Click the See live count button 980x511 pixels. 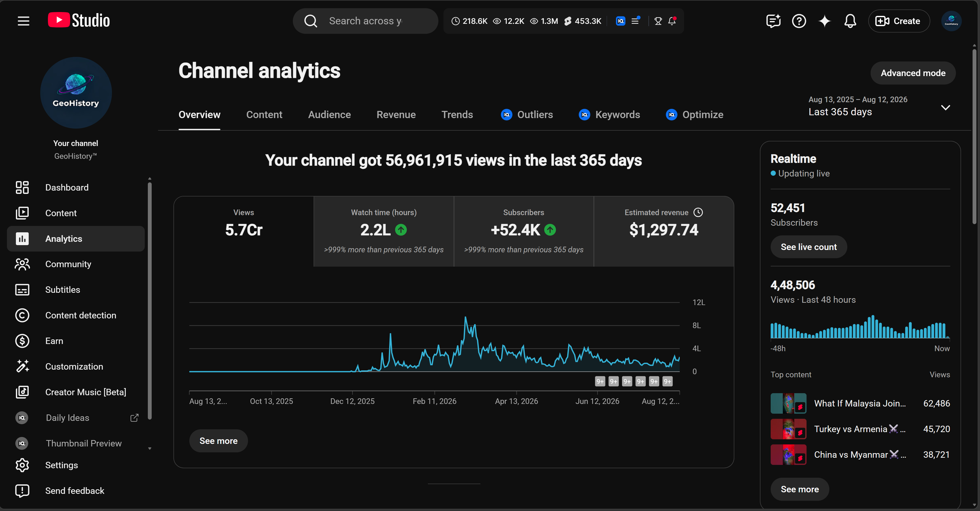808,247
